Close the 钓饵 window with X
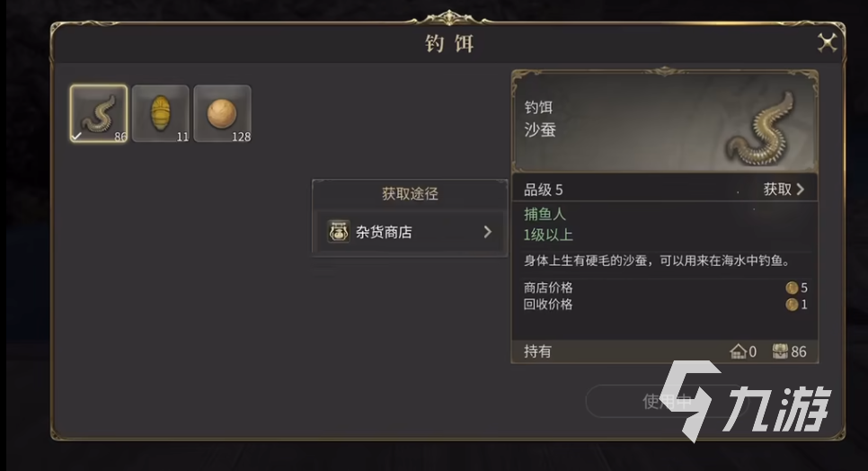Screen dimensions: 868x471 (x=827, y=42)
